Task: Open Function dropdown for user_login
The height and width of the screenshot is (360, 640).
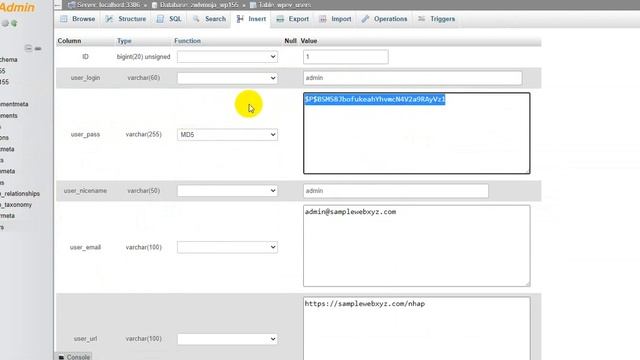Action: click(x=227, y=78)
